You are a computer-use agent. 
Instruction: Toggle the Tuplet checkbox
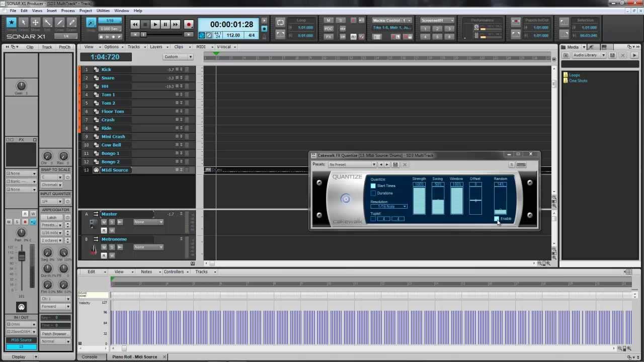373,219
